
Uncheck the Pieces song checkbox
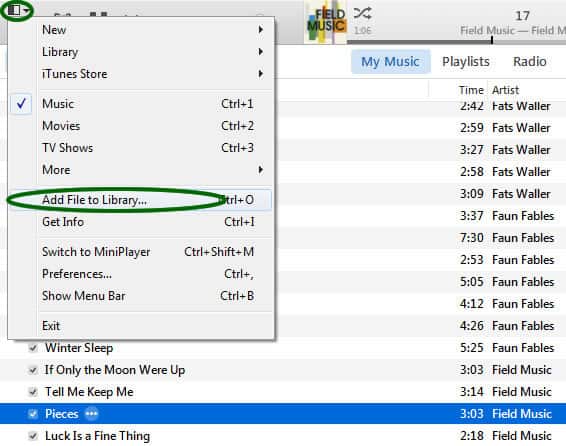pyautogui.click(x=33, y=414)
